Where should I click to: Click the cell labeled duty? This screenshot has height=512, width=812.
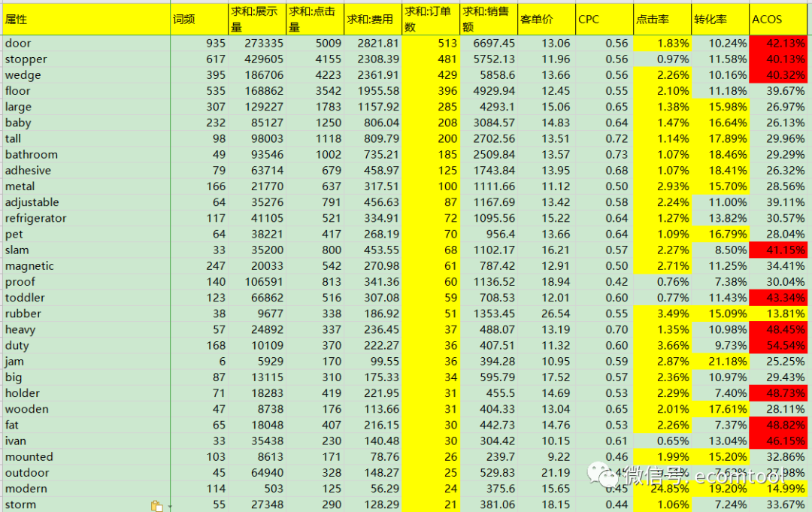86,346
